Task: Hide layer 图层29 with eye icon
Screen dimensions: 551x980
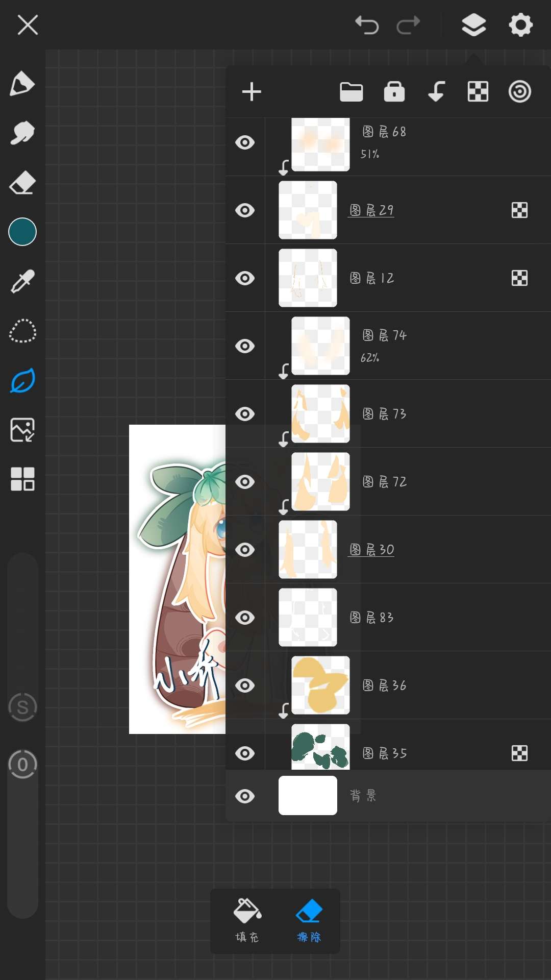Action: (x=245, y=210)
